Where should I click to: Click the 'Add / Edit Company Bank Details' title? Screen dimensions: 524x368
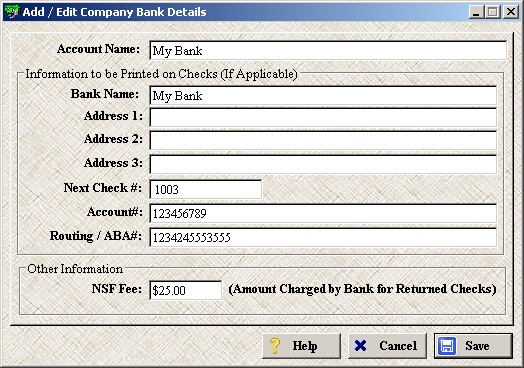pyautogui.click(x=115, y=12)
